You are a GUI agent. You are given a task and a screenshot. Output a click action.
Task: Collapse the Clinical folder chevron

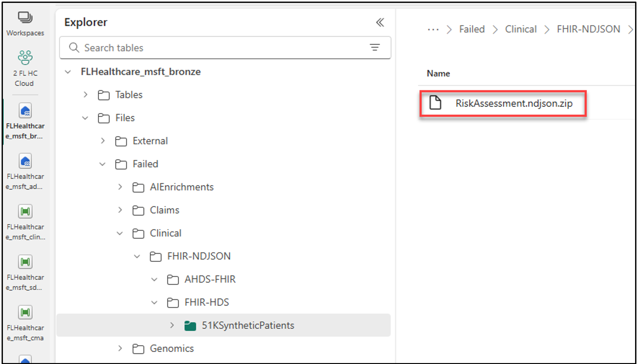click(120, 233)
